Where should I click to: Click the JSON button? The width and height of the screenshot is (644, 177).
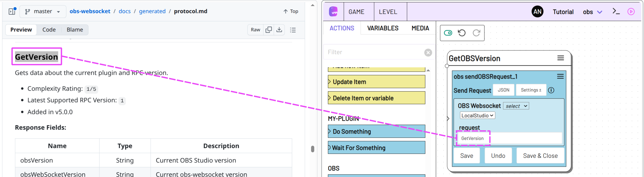(x=504, y=90)
